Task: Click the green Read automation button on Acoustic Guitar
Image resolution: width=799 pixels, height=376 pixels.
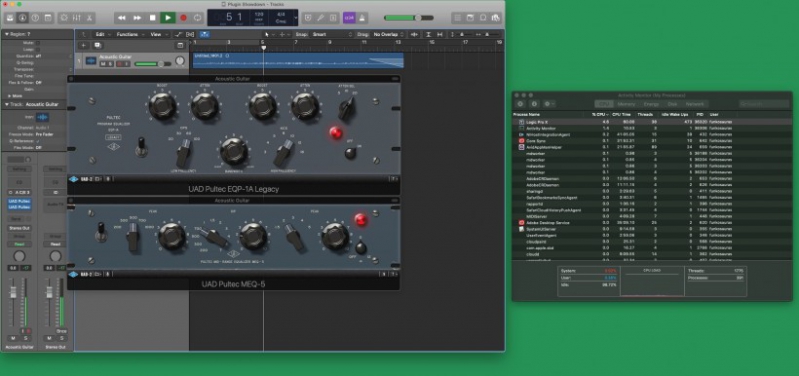Action: (x=19, y=244)
